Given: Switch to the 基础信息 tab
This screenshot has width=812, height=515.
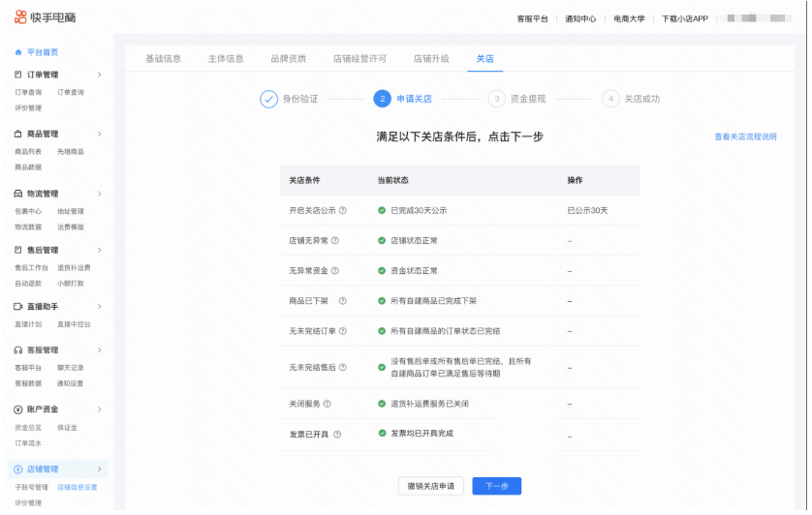Looking at the screenshot, I should [163, 58].
